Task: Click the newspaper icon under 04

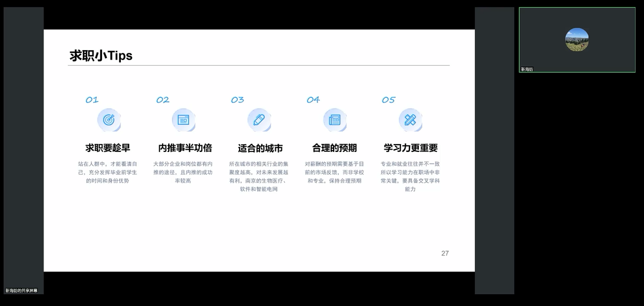Action: (334, 119)
